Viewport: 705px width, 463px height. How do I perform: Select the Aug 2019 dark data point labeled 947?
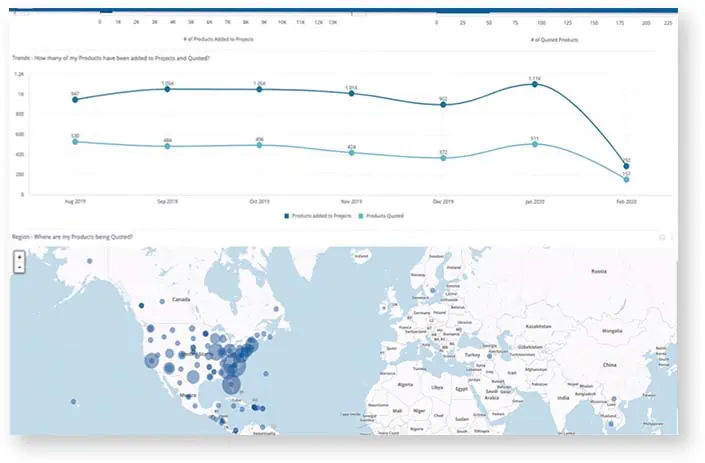(x=75, y=100)
